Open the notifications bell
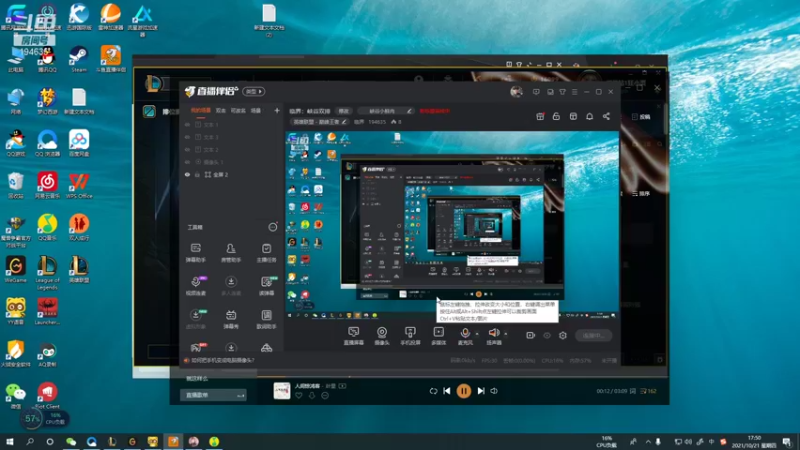 click(x=589, y=116)
